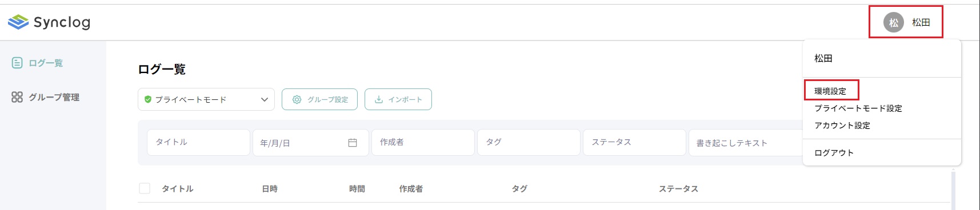Open アカウント設定 from the menu
980x210 pixels.
click(842, 126)
